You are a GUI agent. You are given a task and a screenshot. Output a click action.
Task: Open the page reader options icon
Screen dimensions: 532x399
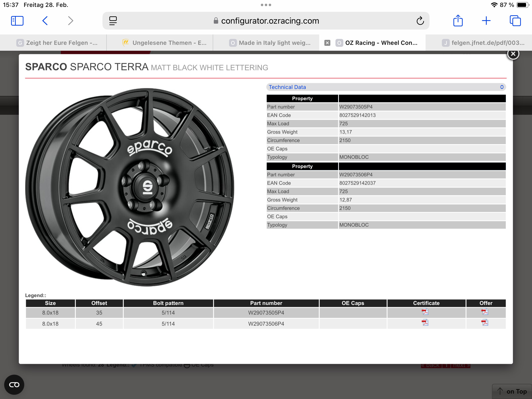click(113, 21)
